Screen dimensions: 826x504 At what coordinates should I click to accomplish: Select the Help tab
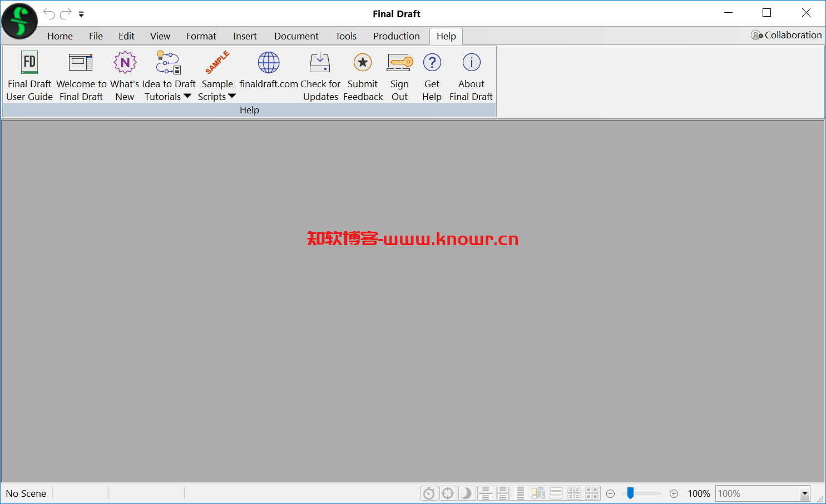(x=446, y=36)
